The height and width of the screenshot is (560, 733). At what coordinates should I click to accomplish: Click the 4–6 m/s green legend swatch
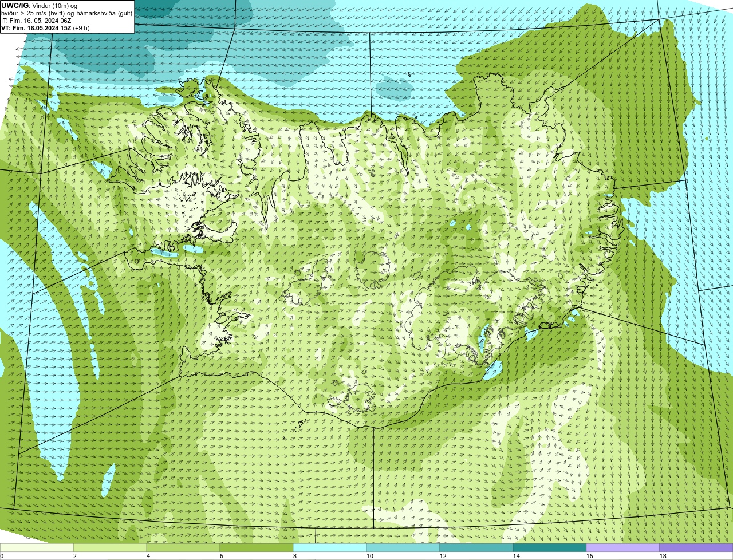pos(183,547)
